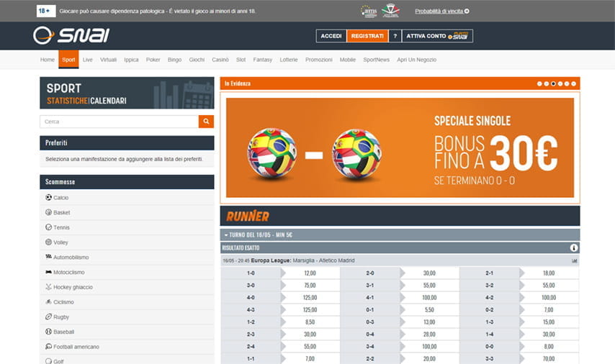Click the question mark help button
615x364 pixels.
point(395,36)
